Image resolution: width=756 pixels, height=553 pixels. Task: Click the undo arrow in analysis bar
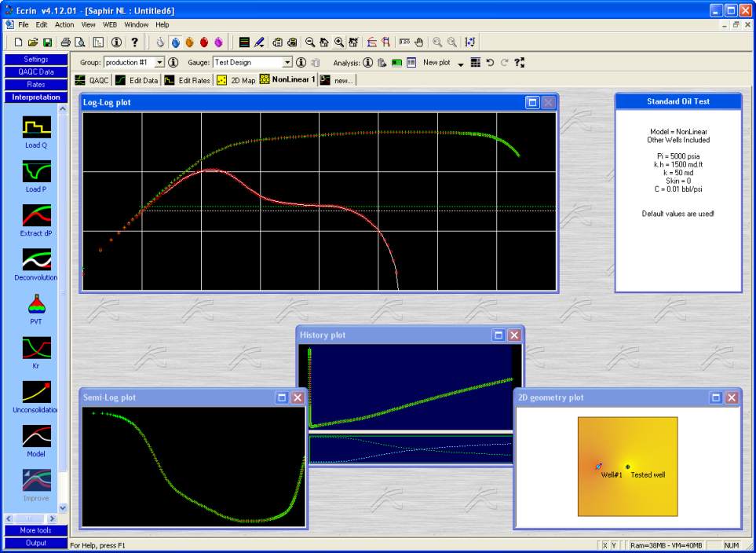click(490, 62)
